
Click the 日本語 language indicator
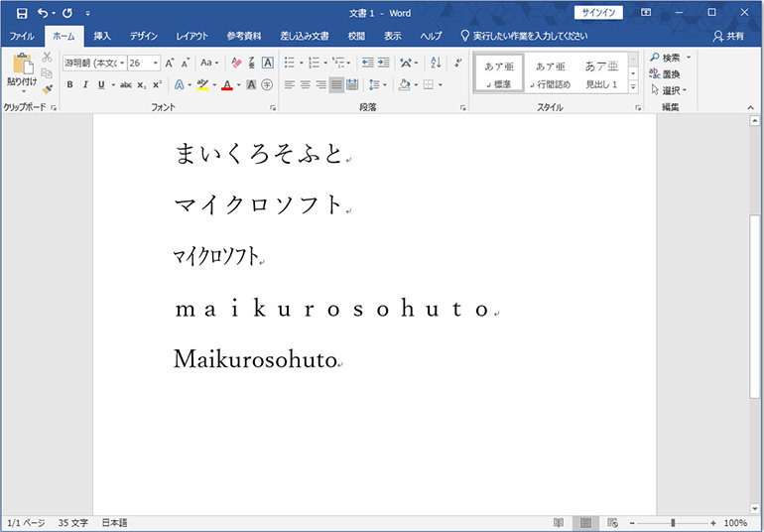click(x=114, y=523)
